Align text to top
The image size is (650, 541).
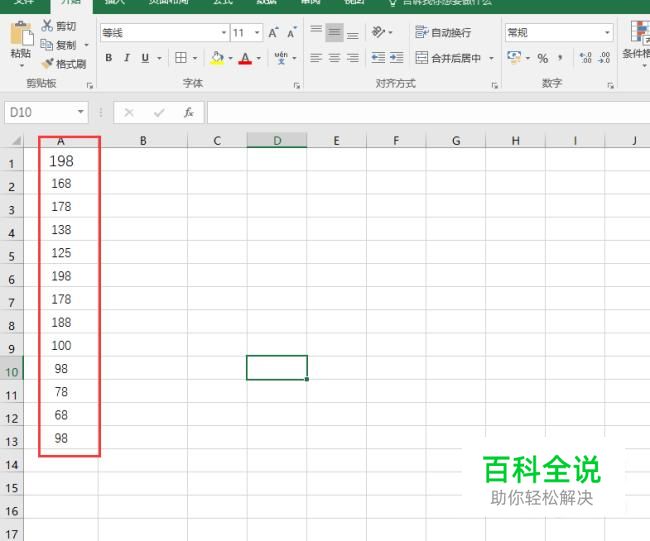[316, 32]
